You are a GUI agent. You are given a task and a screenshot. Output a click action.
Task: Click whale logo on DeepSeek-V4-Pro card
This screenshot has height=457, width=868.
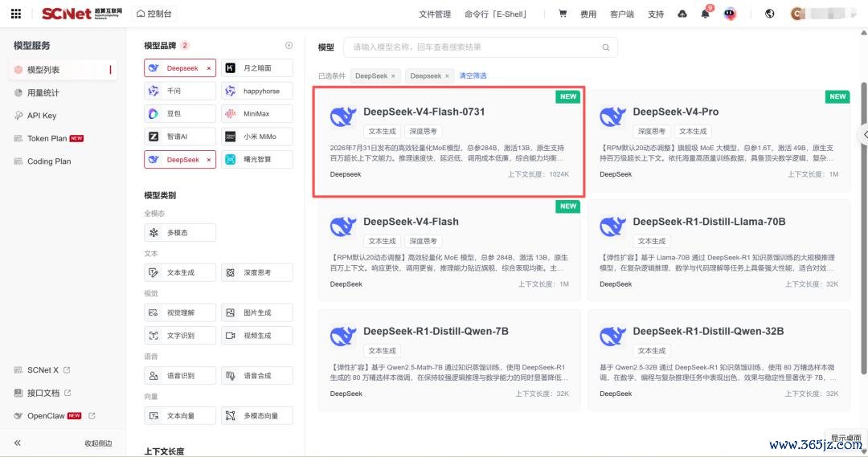tap(612, 116)
